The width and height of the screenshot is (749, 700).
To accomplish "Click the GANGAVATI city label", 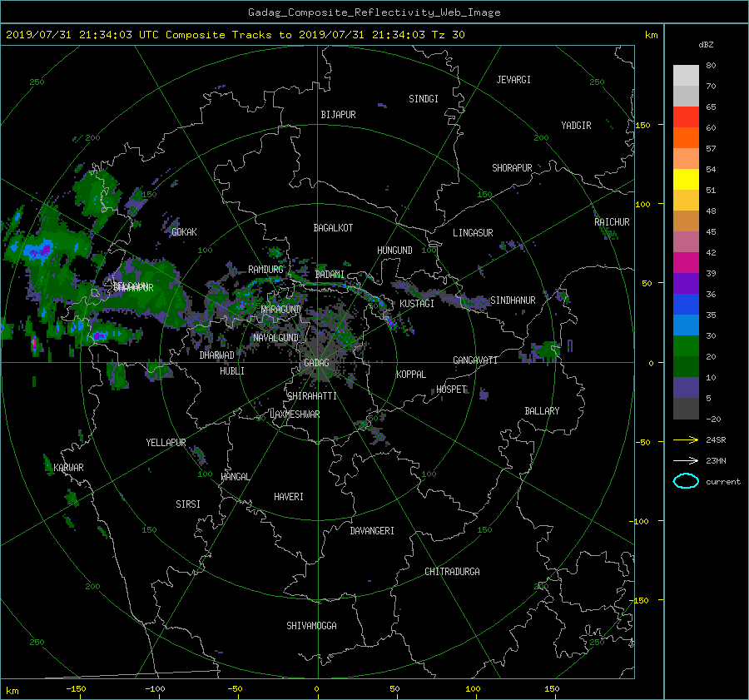I will tap(475, 360).
